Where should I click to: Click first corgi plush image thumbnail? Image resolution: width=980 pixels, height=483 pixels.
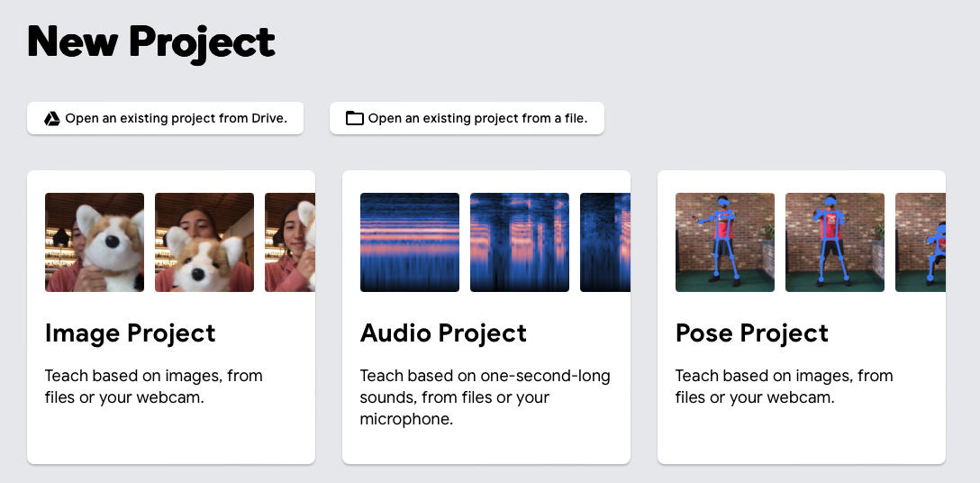tap(95, 242)
